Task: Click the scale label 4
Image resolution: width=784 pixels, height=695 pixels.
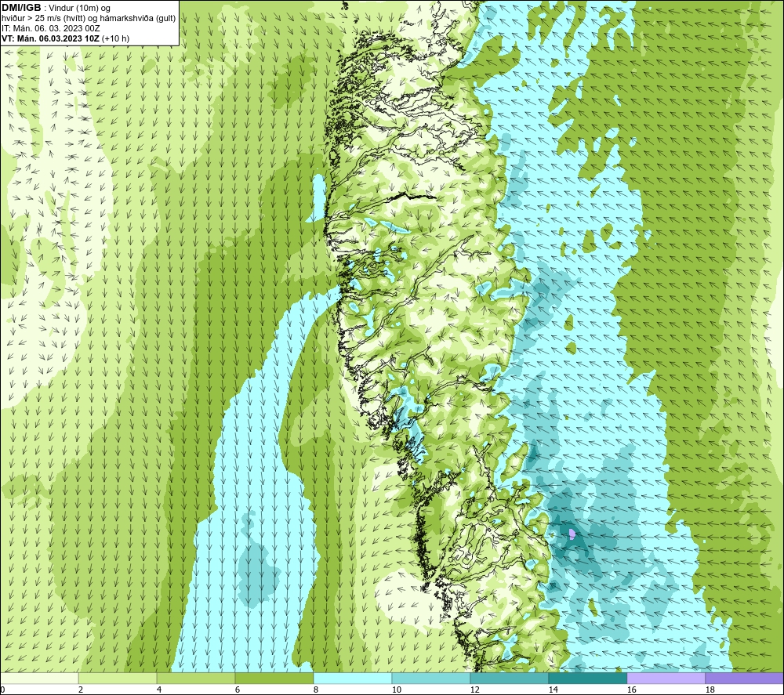Action: tap(159, 690)
